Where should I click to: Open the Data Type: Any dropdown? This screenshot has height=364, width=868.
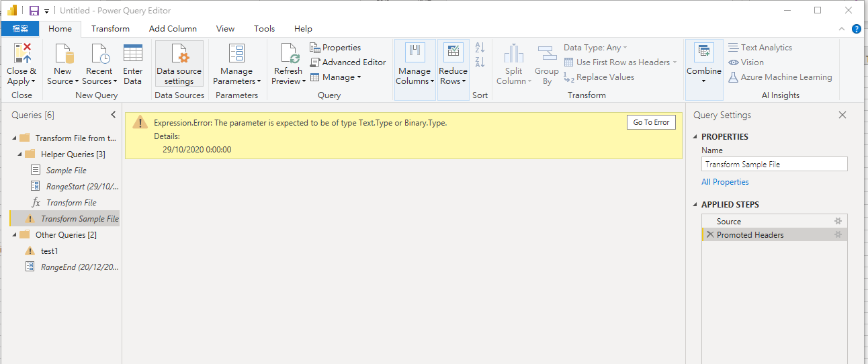[595, 48]
